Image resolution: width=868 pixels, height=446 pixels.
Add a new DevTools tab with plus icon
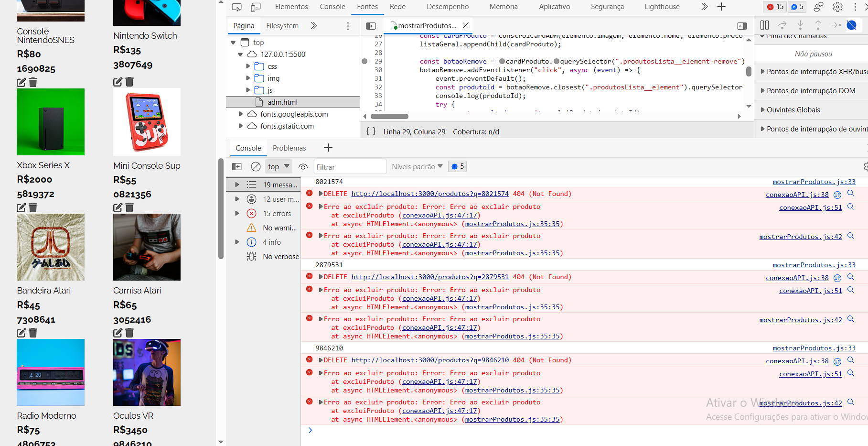721,7
